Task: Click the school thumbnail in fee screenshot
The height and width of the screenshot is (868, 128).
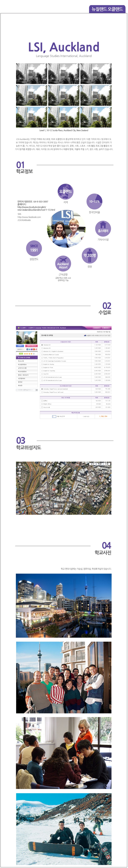Action: pos(27,337)
